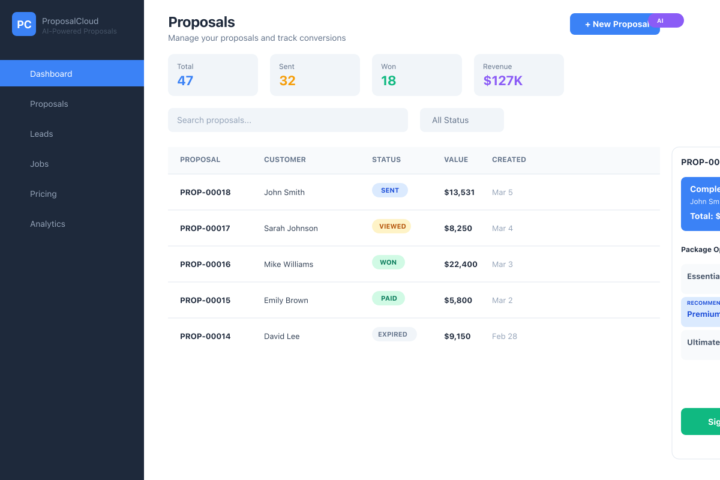720x480 pixels.
Task: Sort by CREATED column header
Action: pyautogui.click(x=509, y=159)
